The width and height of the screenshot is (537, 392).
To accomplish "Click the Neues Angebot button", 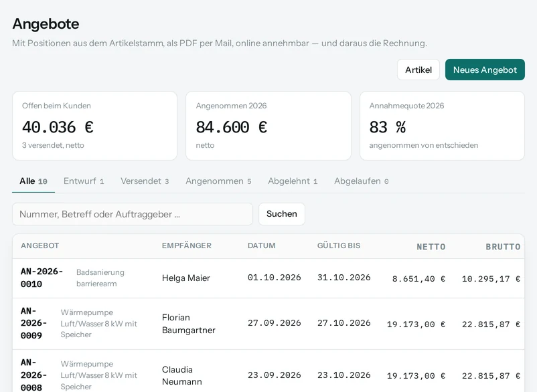I will 485,70.
